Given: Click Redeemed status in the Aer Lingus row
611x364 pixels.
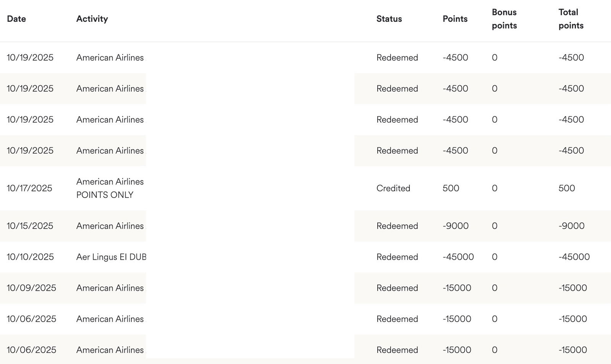Looking at the screenshot, I should point(397,257).
